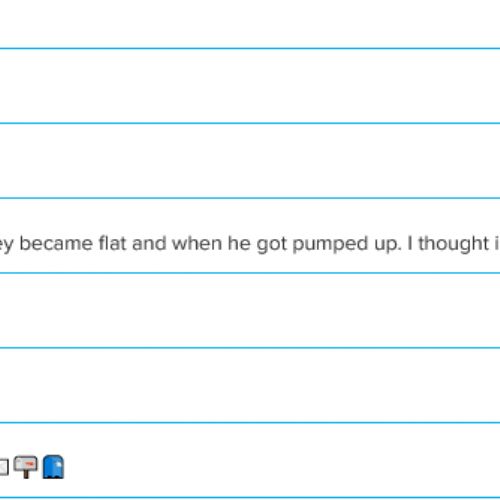Screen dimensions: 500x500
Task: Select the empty row directly above the text row
Action: [250, 161]
